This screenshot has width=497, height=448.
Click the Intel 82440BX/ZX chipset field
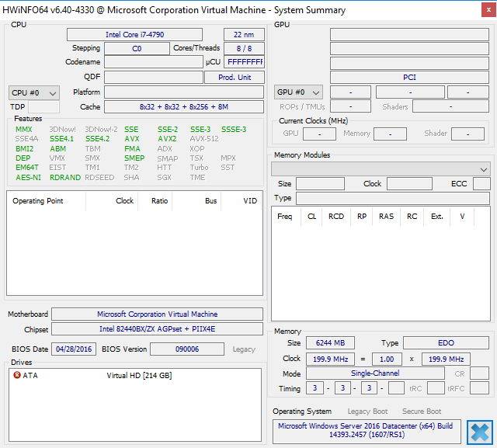click(x=158, y=329)
